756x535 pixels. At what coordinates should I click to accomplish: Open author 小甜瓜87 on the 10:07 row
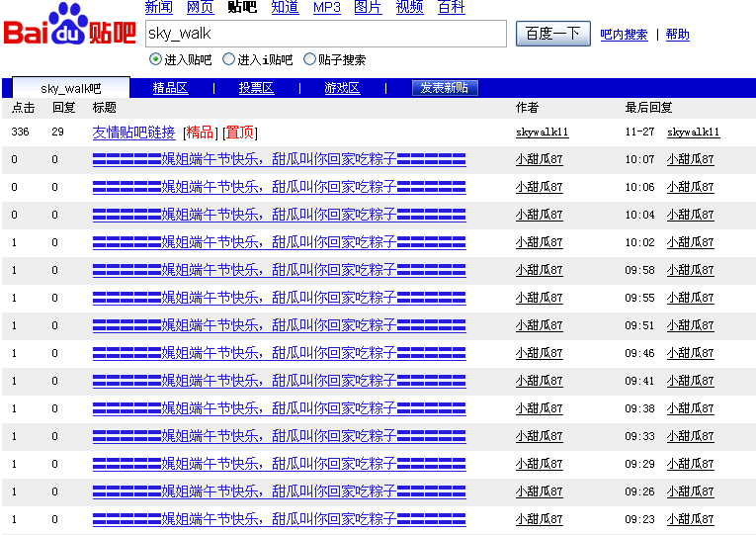539,159
